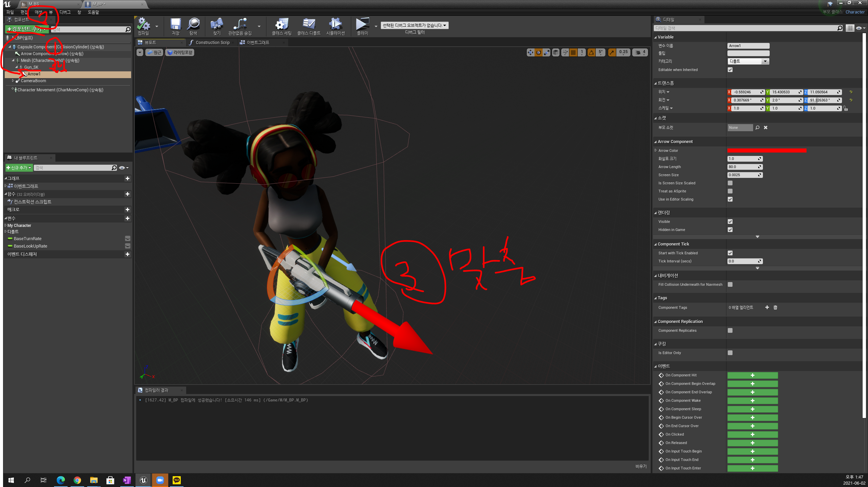868x487 pixels.
Task: Enable Treat as ASprite checkbox
Action: (x=730, y=191)
